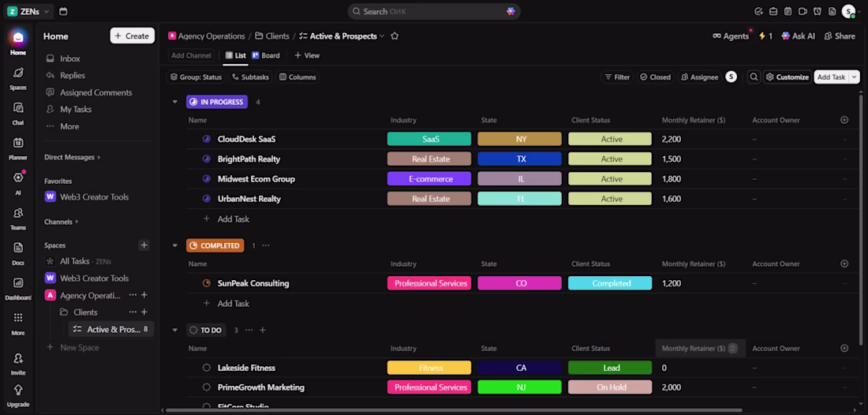Open the Filter options

tap(617, 77)
